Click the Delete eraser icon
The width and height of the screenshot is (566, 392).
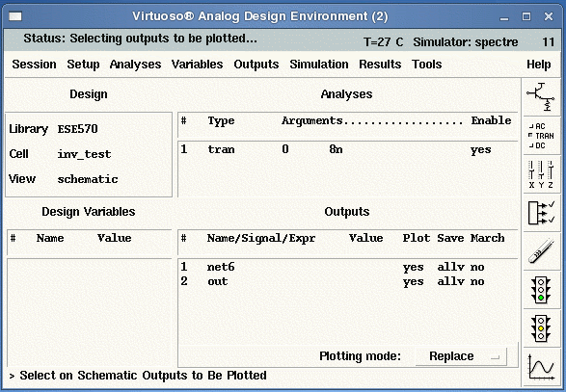pyautogui.click(x=540, y=251)
